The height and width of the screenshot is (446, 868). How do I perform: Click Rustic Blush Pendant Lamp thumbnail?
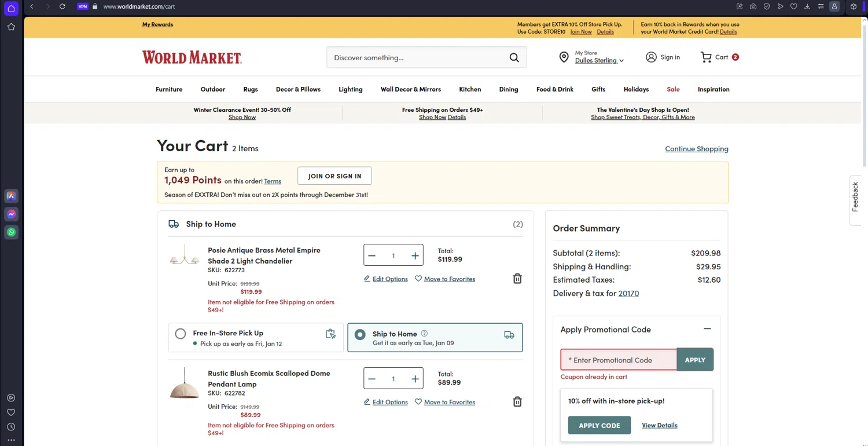pos(184,383)
